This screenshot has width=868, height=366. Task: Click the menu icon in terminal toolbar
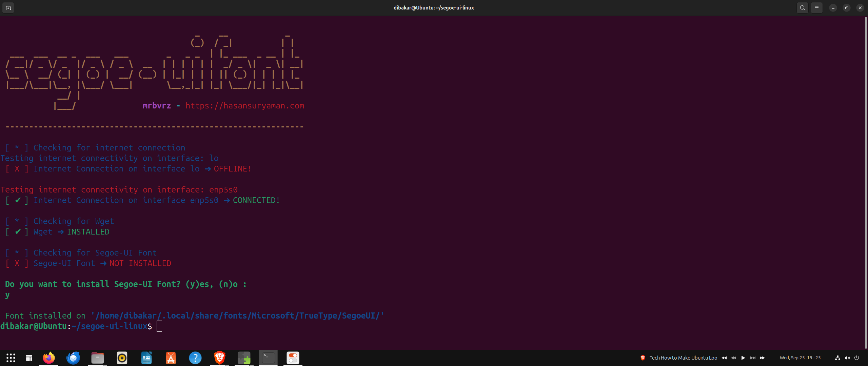[816, 8]
